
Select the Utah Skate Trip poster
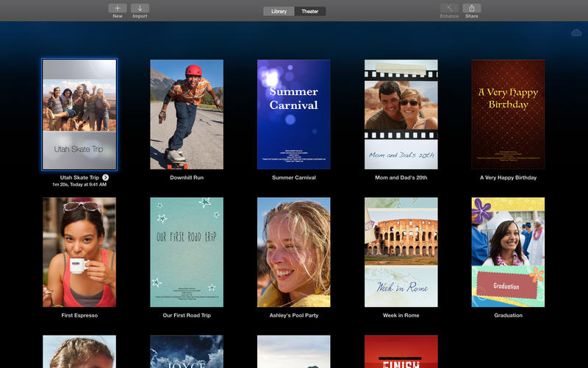(x=79, y=114)
